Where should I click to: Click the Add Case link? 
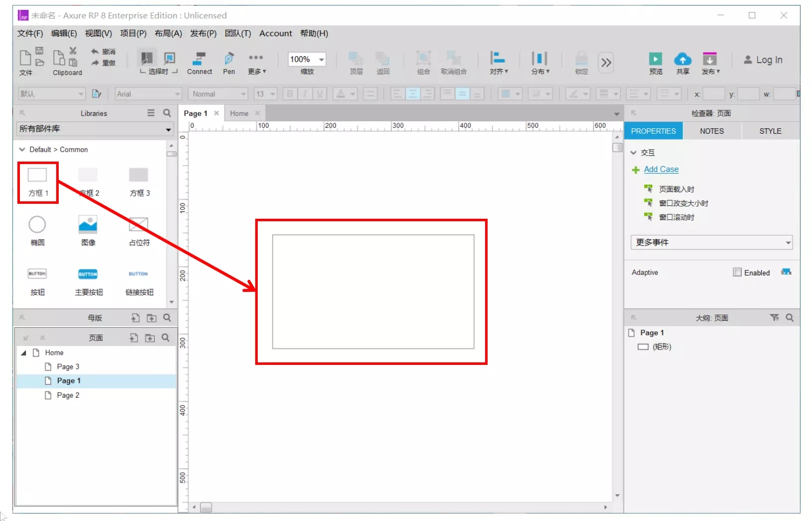661,170
